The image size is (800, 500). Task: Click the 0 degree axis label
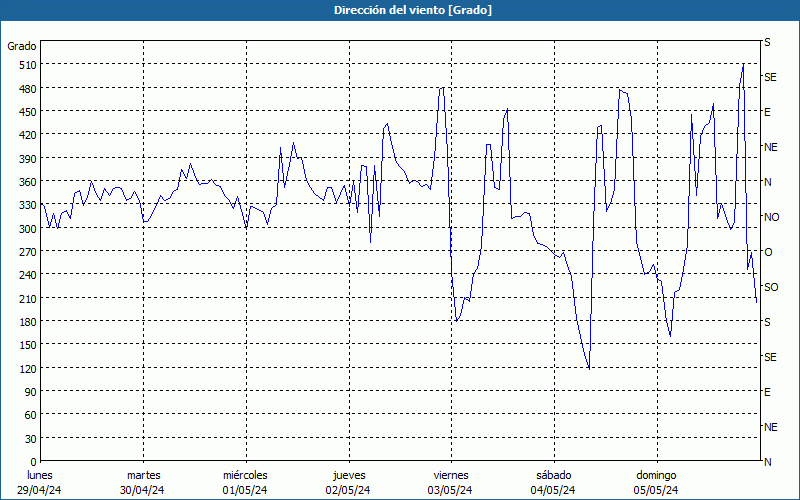[x=34, y=462]
